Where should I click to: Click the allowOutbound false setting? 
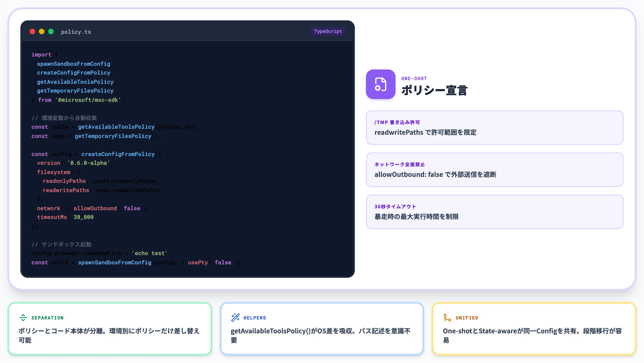tap(107, 208)
